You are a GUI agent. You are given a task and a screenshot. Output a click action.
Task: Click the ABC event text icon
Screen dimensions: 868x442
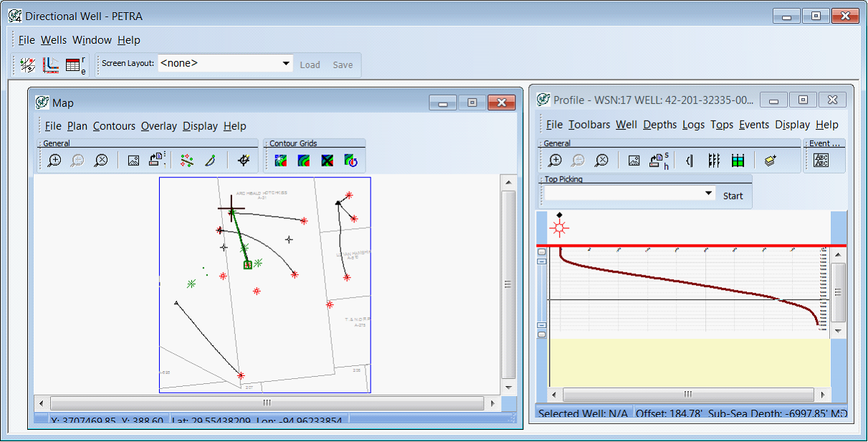[x=821, y=161]
